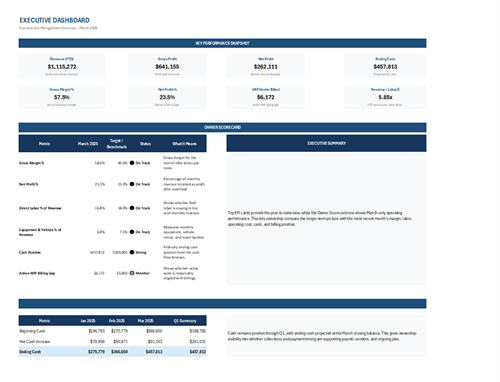Click the Cash Position target $200,000

point(120,252)
